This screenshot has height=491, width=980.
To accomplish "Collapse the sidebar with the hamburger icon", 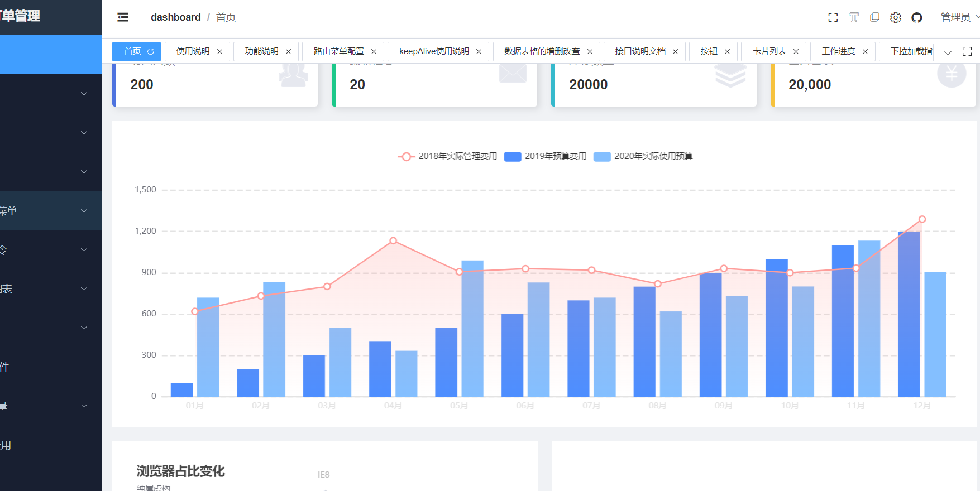I will (x=123, y=17).
